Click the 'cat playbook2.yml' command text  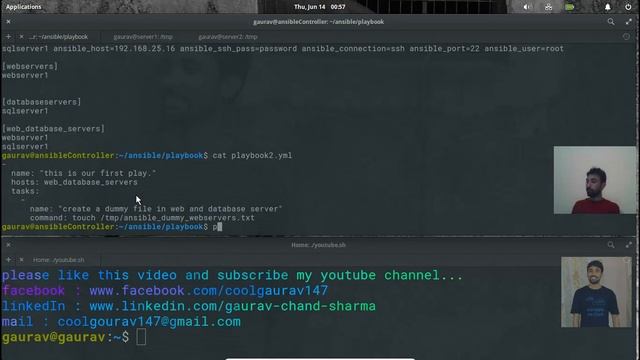pyautogui.click(x=252, y=156)
